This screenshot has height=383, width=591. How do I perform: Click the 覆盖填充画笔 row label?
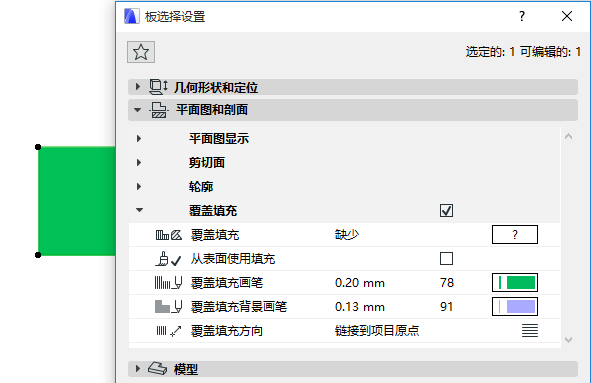227,283
